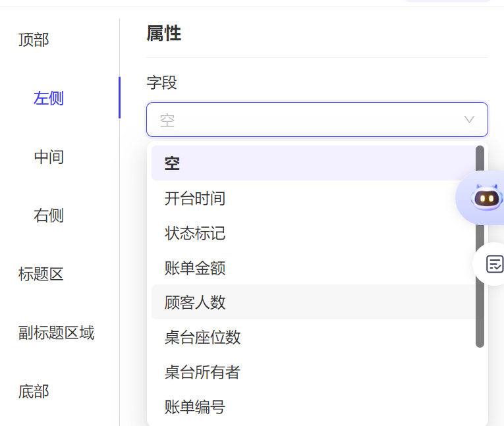The image size is (504, 426).
Task: Pick 状态标记 in the dropdown
Action: click(x=314, y=232)
